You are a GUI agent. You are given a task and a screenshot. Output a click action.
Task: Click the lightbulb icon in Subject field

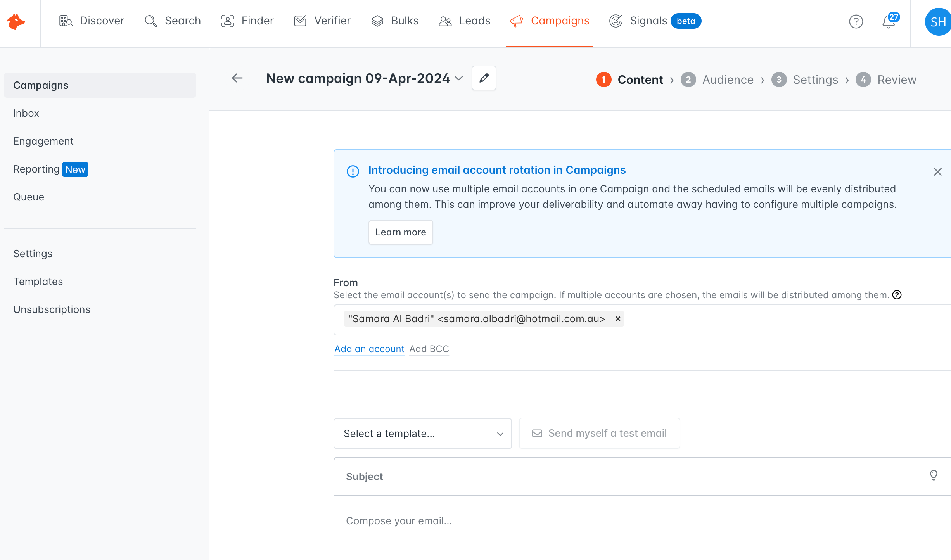[934, 475]
